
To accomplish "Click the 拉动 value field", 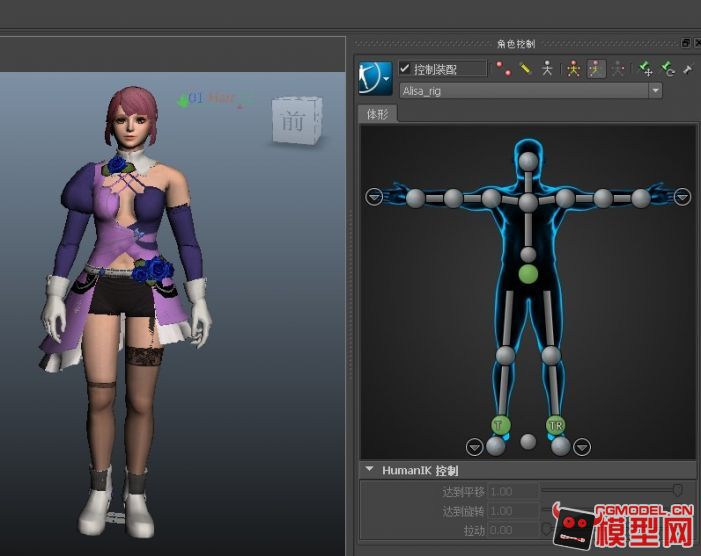I will (513, 530).
